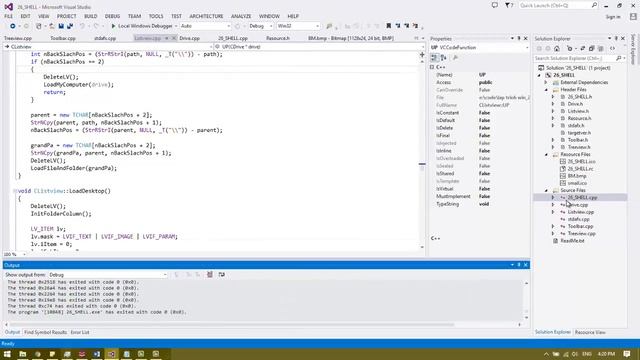
Task: Switch to the BM.bmp bitmap tab
Action: click(351, 38)
